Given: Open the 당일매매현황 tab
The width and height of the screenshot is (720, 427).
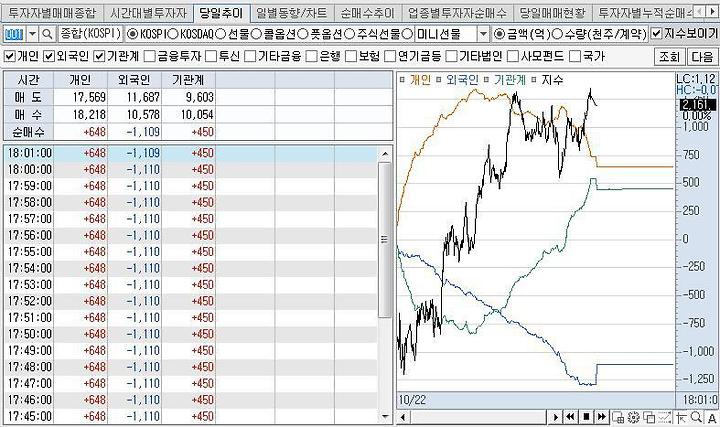Looking at the screenshot, I should (552, 12).
